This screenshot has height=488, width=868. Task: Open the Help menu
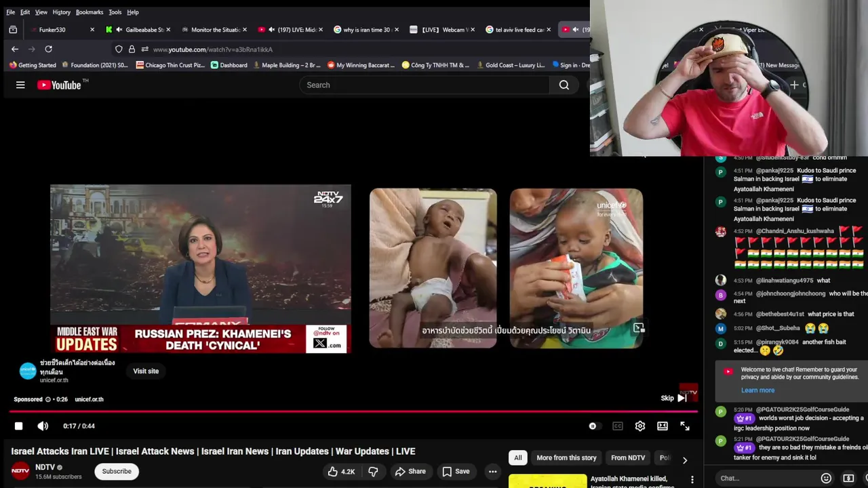[133, 12]
